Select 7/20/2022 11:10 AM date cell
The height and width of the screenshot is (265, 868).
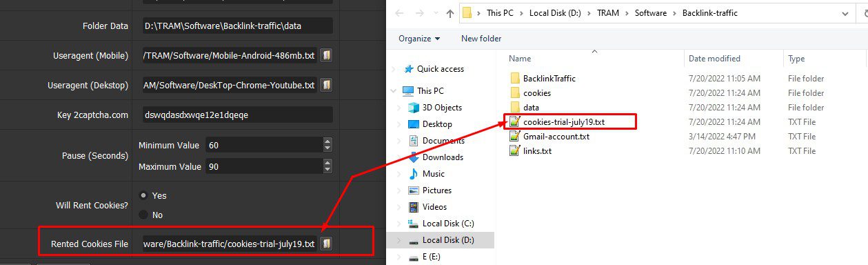click(725, 151)
